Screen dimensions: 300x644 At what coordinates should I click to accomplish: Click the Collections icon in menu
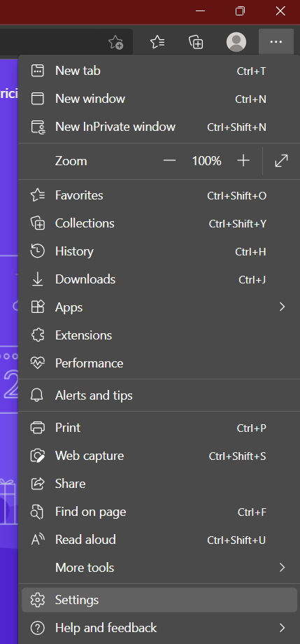38,223
